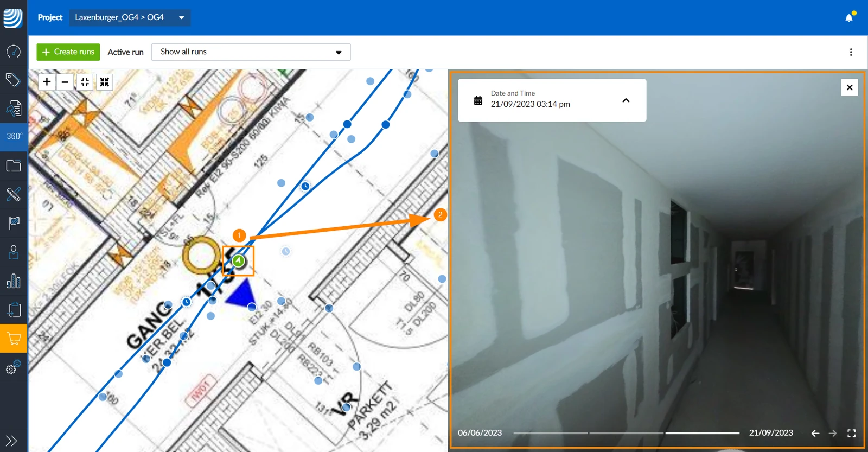The height and width of the screenshot is (452, 868).
Task: Expand the sidebar with double chevron
Action: tap(11, 441)
